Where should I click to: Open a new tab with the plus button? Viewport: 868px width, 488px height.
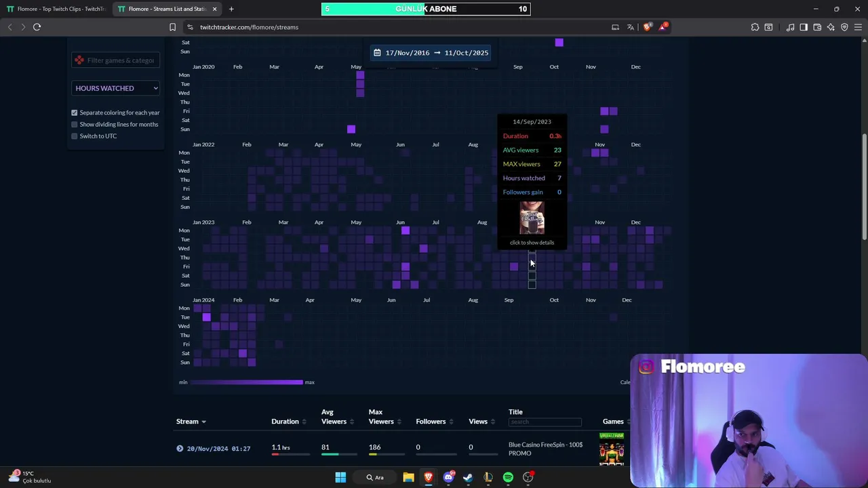coord(231,9)
